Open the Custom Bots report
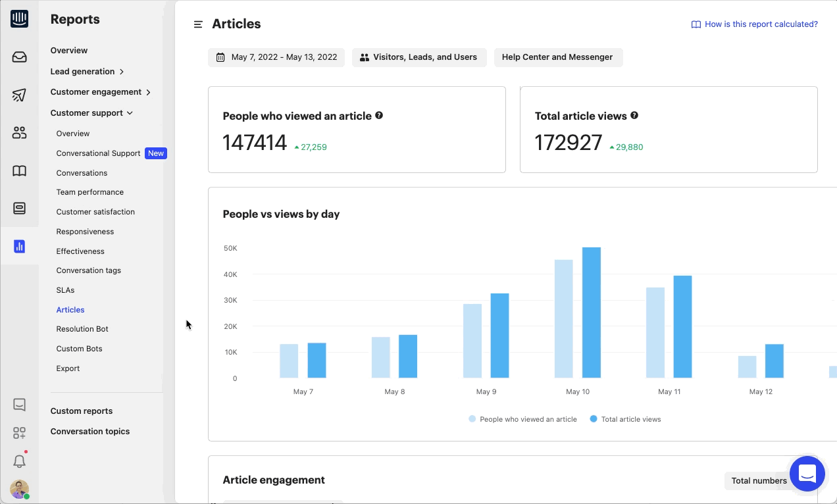 coord(80,349)
